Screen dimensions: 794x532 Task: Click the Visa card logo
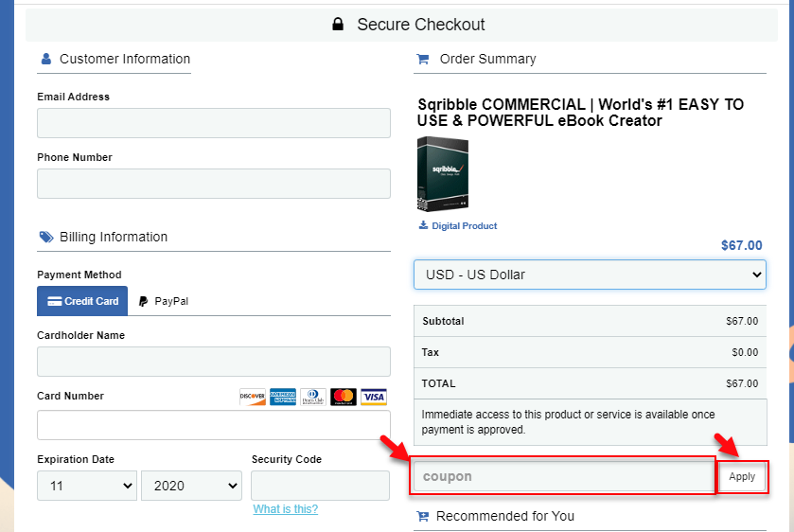click(x=374, y=397)
